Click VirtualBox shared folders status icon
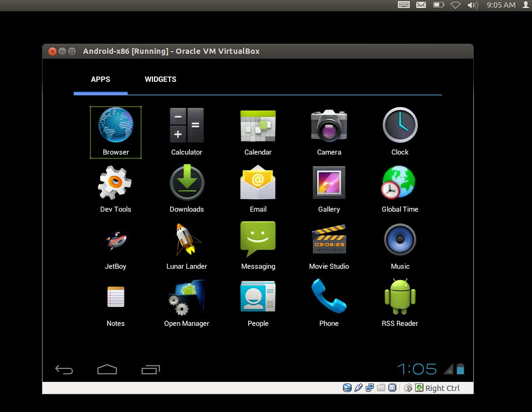Viewport: 532px width, 412px height. (381, 388)
